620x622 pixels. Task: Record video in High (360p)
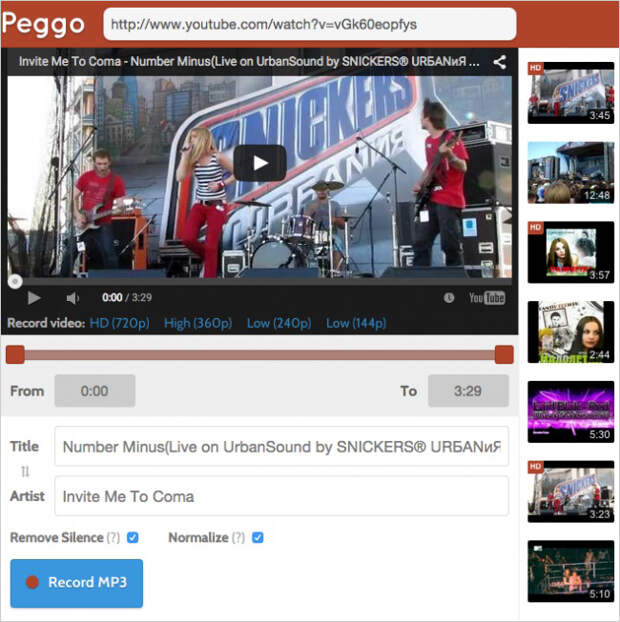(198, 323)
